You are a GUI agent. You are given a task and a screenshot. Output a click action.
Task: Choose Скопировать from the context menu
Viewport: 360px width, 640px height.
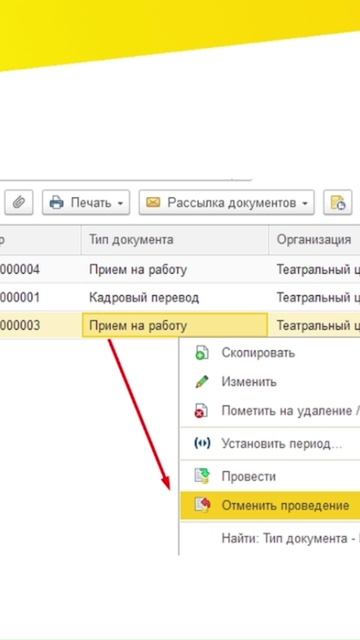(270, 353)
